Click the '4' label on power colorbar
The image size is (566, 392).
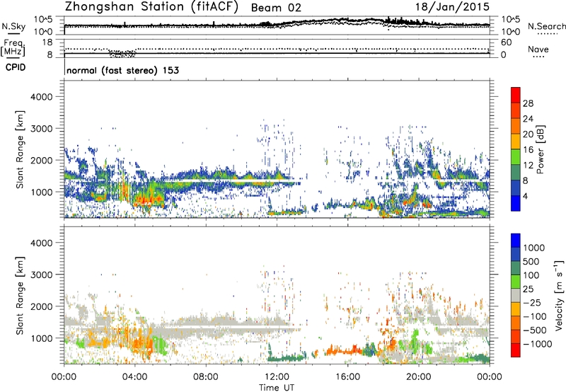click(525, 197)
